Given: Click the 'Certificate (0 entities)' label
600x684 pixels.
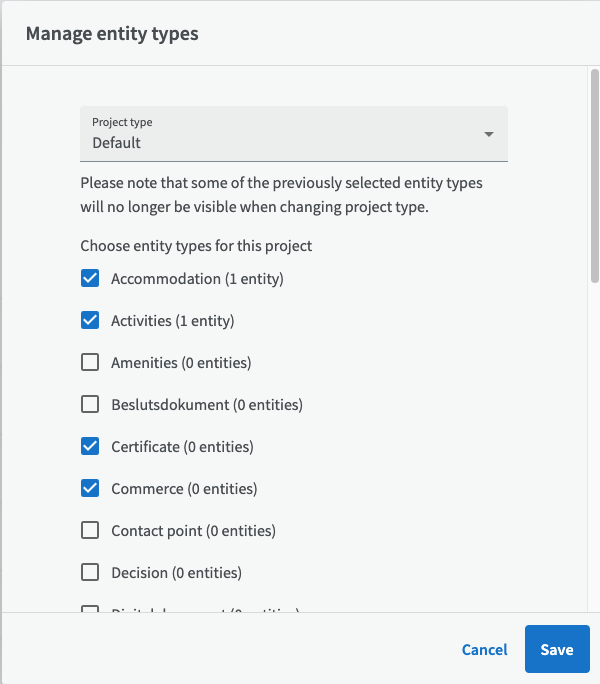Looking at the screenshot, I should pyautogui.click(x=182, y=447).
